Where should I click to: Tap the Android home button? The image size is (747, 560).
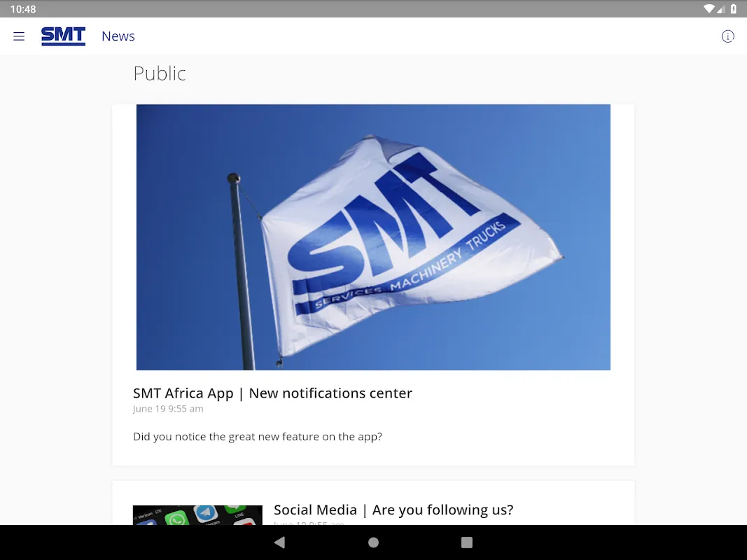374,542
